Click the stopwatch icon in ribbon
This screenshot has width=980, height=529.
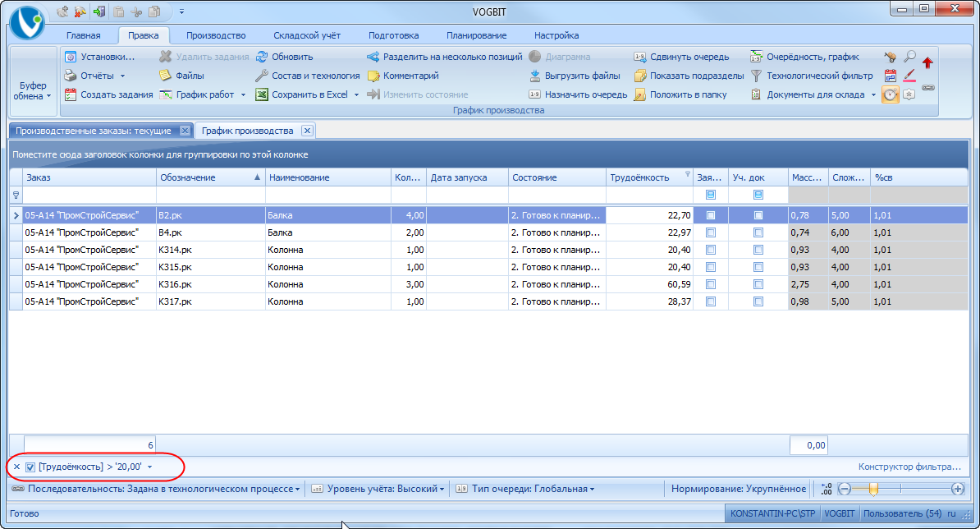(x=891, y=94)
